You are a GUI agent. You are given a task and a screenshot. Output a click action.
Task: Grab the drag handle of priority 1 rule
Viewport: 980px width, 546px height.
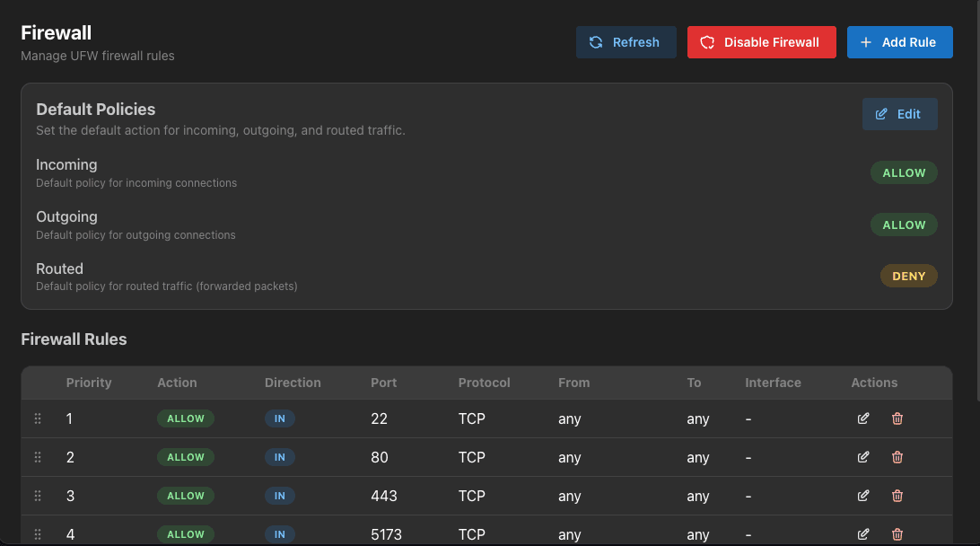38,418
